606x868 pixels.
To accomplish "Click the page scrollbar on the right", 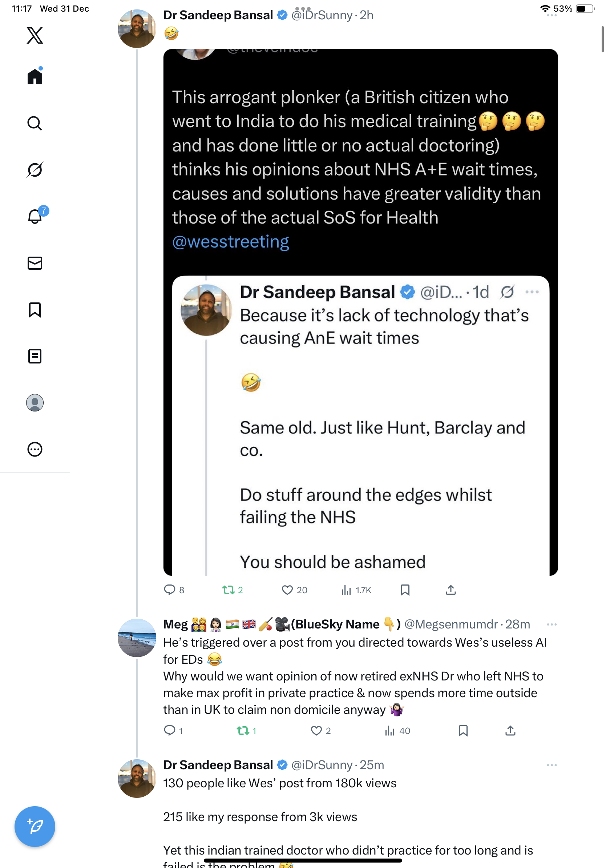I will 602,39.
